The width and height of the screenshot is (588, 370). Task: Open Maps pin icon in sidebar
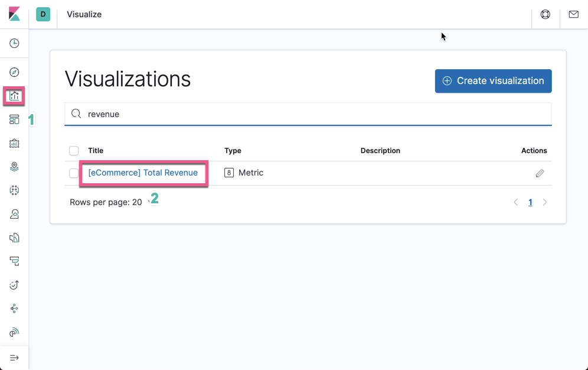coord(14,167)
